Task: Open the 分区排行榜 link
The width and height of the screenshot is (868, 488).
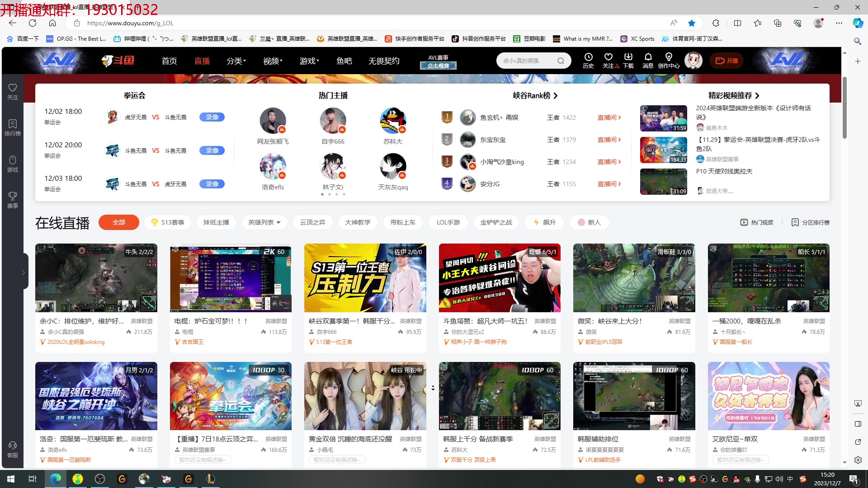Action: click(x=811, y=222)
